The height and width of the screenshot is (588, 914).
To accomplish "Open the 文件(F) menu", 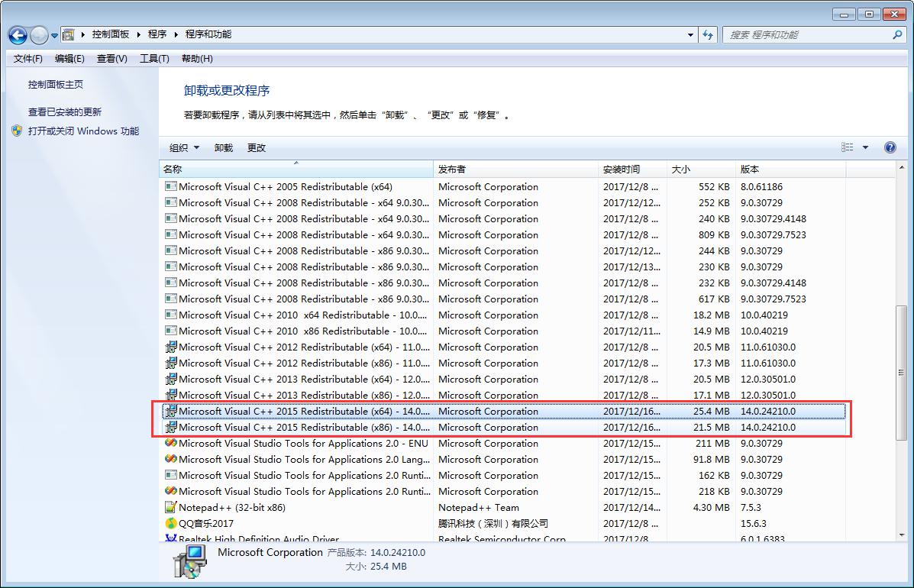I will [28, 58].
